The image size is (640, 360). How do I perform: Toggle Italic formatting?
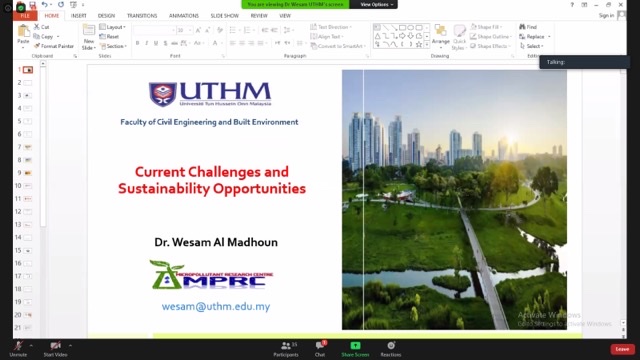[147, 43]
